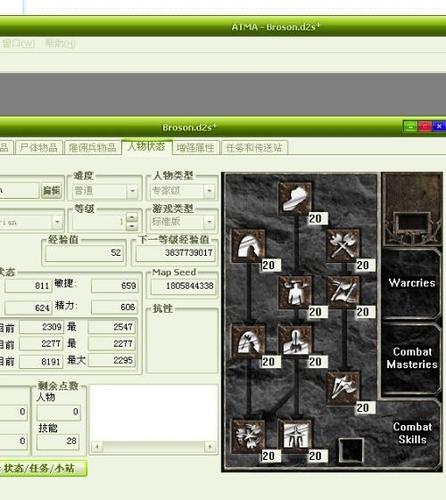This screenshot has width=446, height=500.
Task: Open the 帮助(H) menu
Action: 60,43
